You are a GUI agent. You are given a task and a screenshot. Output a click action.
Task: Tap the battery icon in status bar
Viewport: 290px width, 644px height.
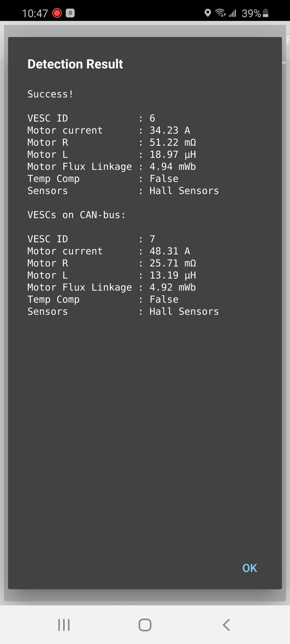tap(266, 13)
